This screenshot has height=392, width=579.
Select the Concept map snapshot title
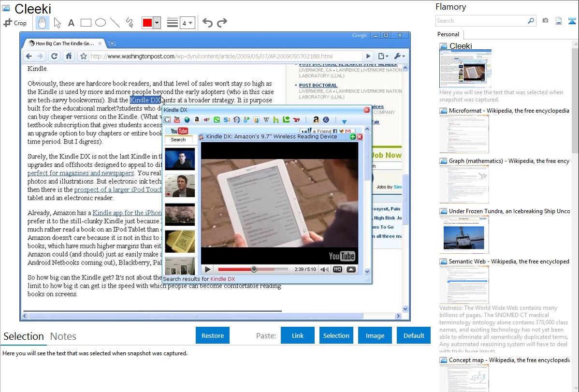point(509,360)
